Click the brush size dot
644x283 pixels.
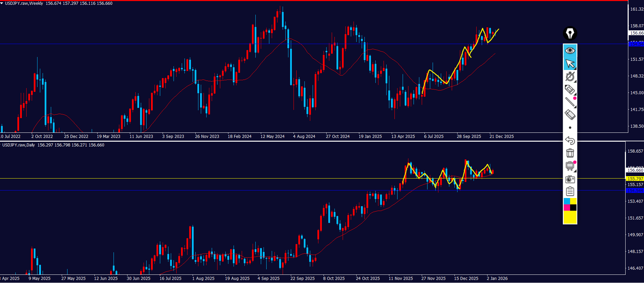[570, 128]
